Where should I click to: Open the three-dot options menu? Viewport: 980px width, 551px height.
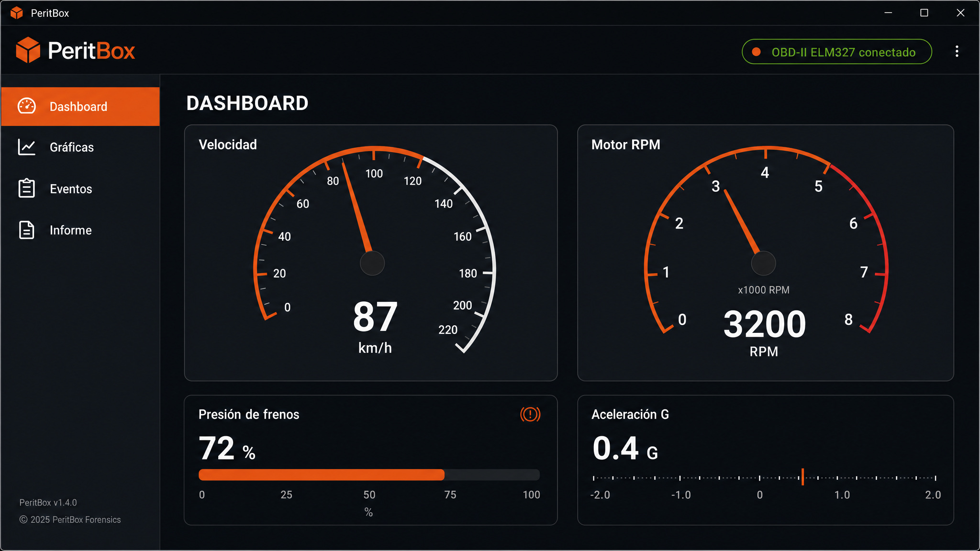957,51
